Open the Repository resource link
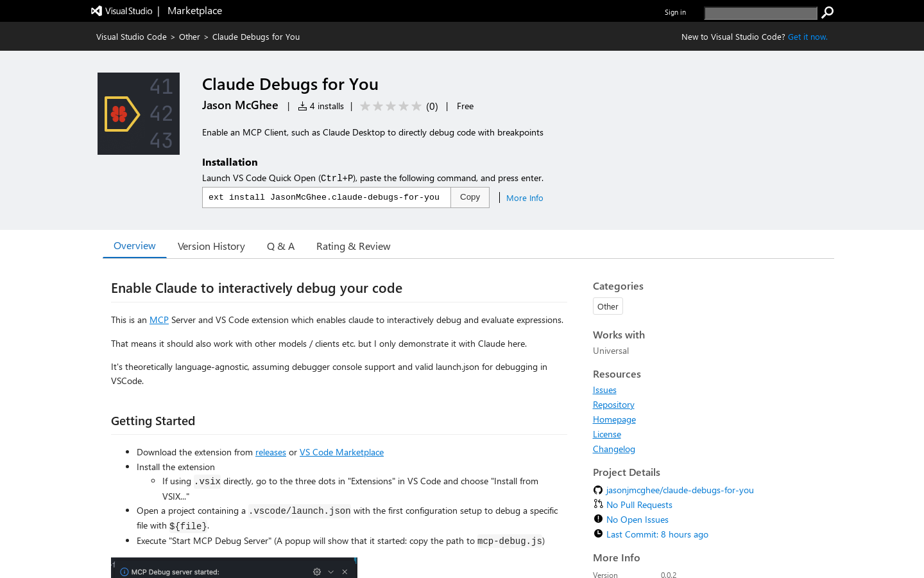The width and height of the screenshot is (924, 578). (x=613, y=405)
